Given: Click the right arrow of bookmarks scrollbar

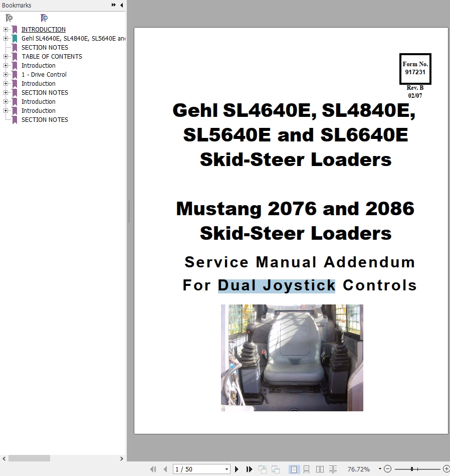Looking at the screenshot, I should tap(121, 458).
